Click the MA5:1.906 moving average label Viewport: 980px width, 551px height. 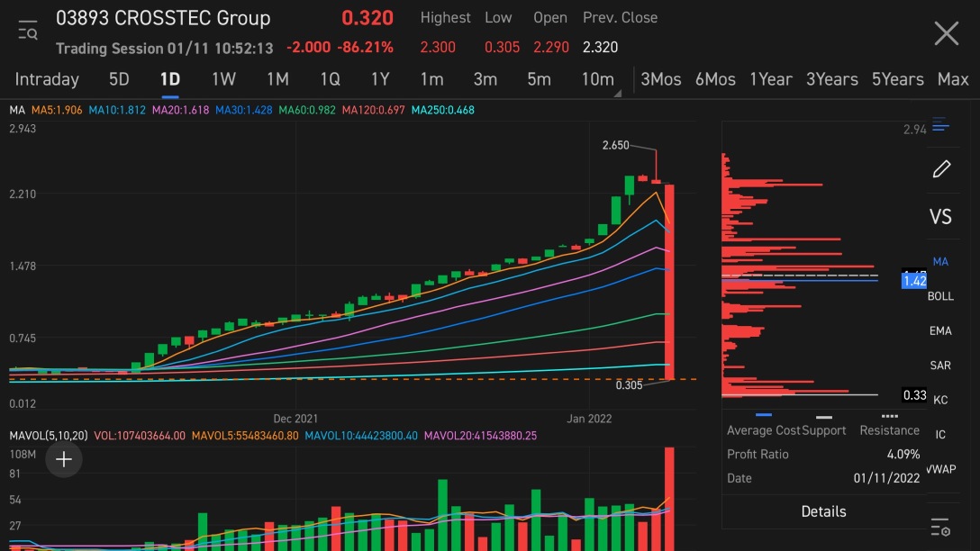click(57, 110)
